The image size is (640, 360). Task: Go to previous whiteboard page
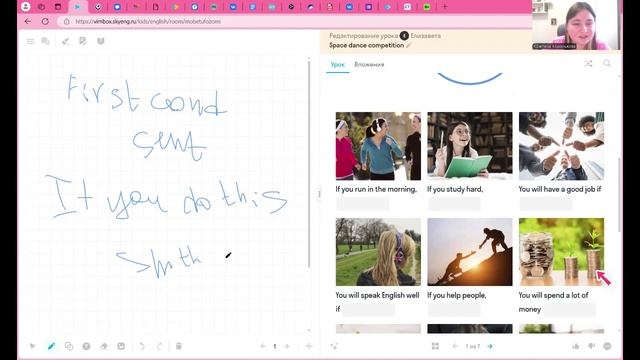pos(263,346)
